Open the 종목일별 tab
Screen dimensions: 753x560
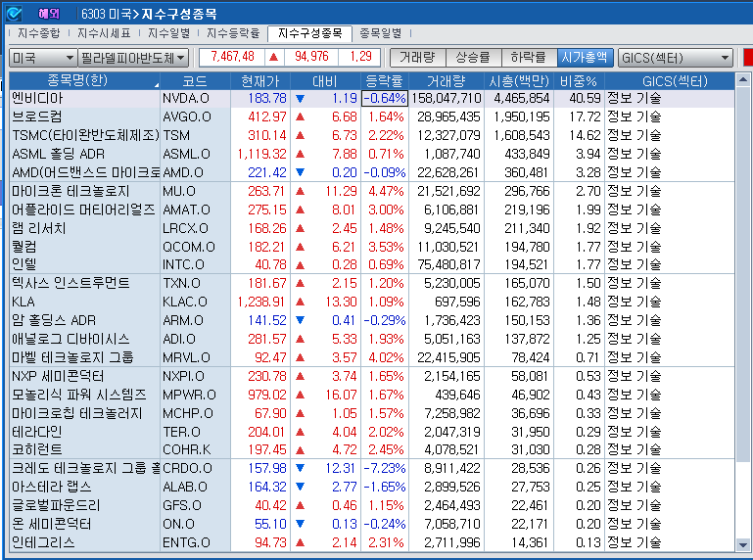click(x=380, y=33)
